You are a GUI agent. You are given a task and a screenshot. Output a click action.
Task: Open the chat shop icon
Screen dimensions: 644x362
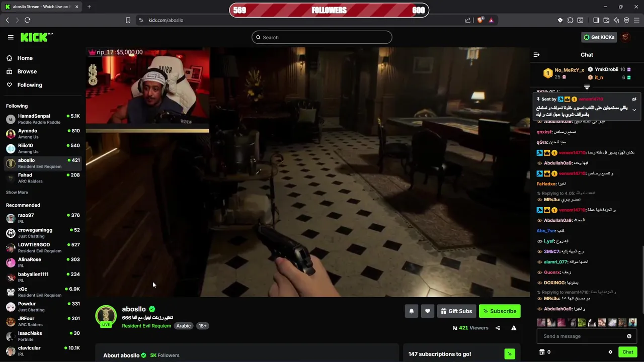(x=542, y=352)
